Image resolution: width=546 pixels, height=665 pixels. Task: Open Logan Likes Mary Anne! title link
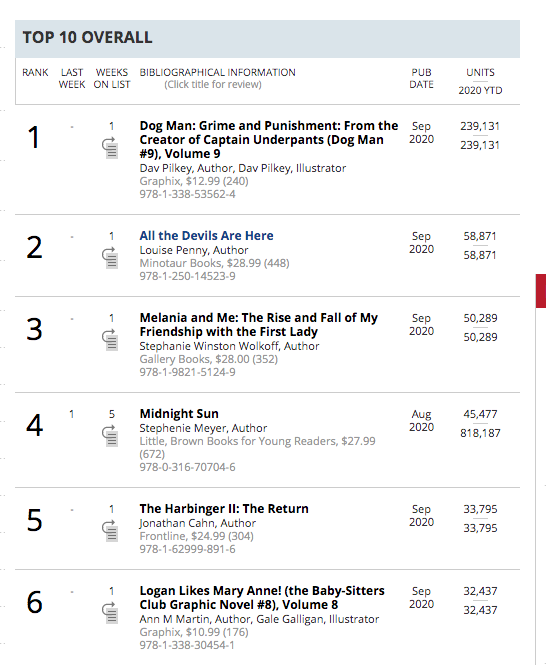[x=262, y=598]
